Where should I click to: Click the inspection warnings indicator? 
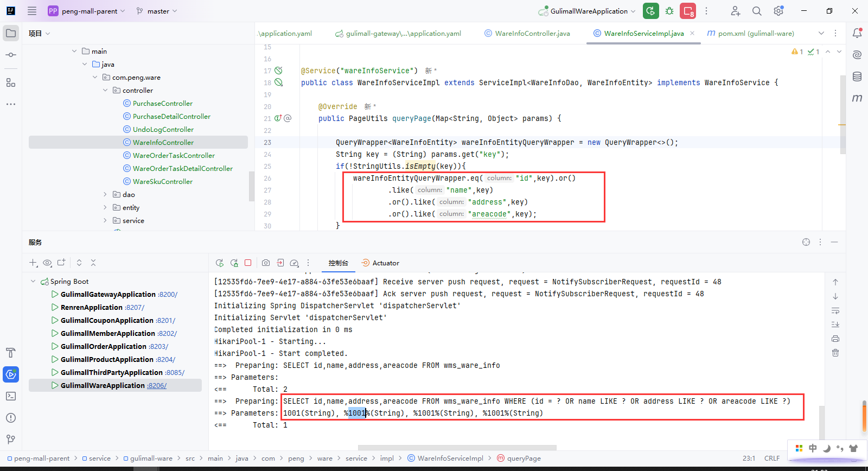(x=797, y=52)
